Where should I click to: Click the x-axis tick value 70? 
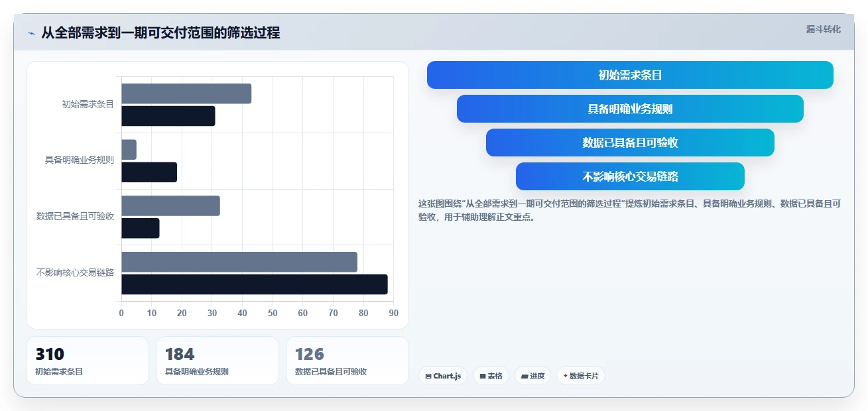[333, 314]
